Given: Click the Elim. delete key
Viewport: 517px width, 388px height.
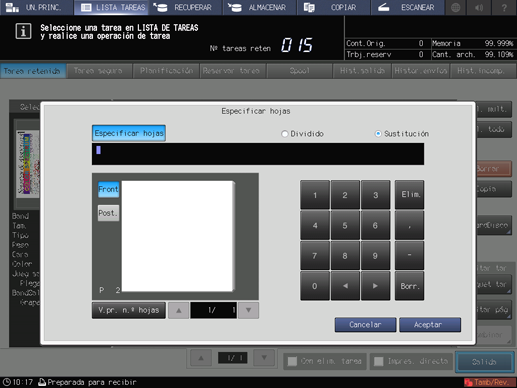Looking at the screenshot, I should coord(410,195).
